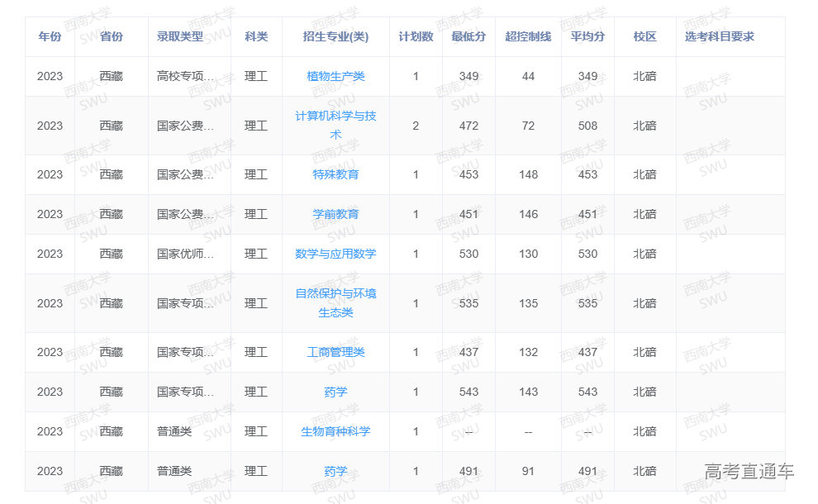Click the 录取类型 column header
Viewport: 818px width, 504px height.
click(x=180, y=36)
